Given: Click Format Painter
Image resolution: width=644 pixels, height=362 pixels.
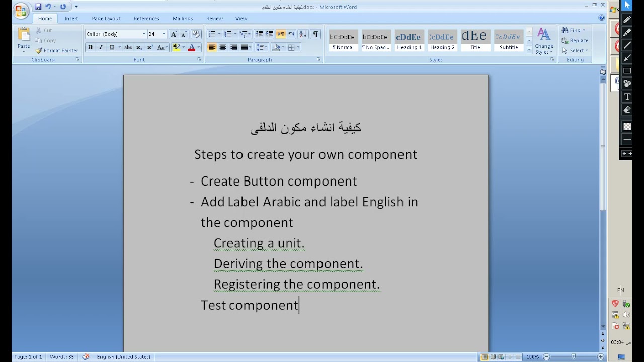Looking at the screenshot, I should pos(57,50).
